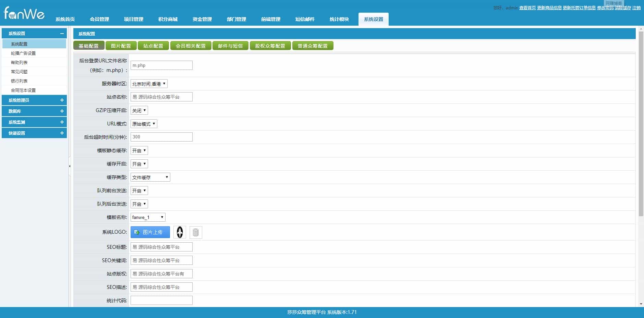
Task: Click the 修改密码 link
Action: 605,8
